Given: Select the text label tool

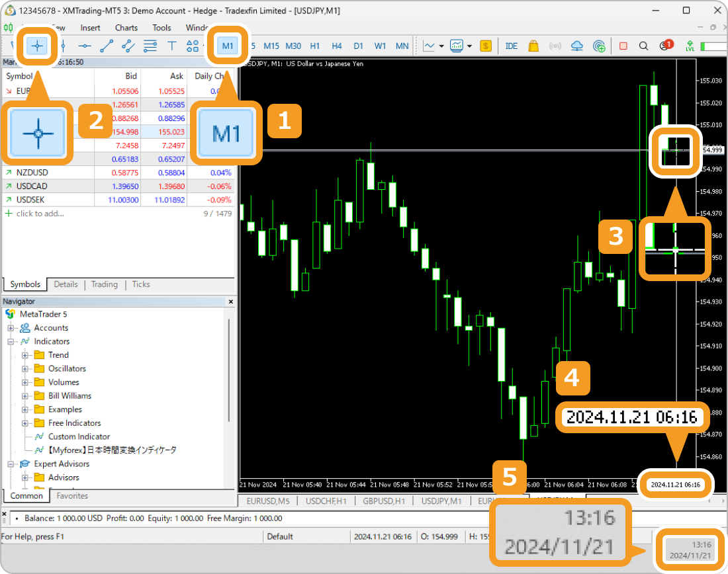Looking at the screenshot, I should (172, 46).
